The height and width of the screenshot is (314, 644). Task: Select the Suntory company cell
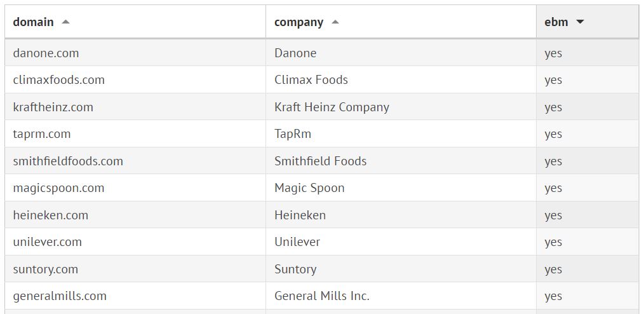pos(295,269)
